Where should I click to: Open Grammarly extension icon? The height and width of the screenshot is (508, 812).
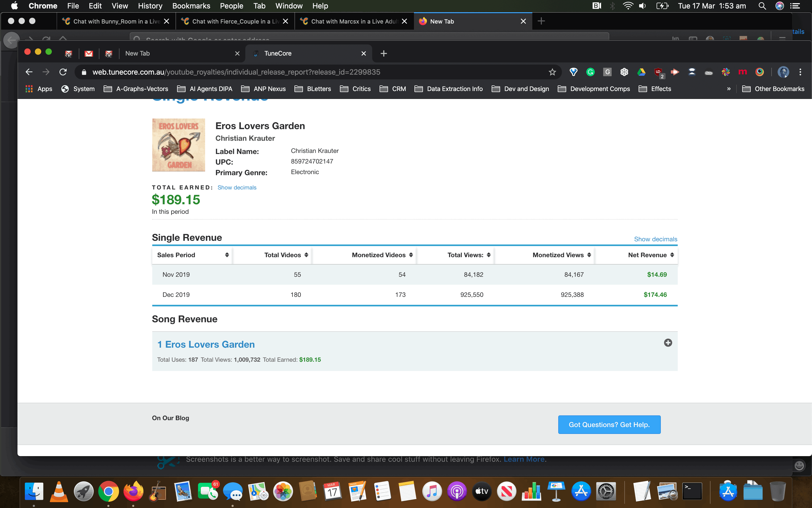(590, 72)
